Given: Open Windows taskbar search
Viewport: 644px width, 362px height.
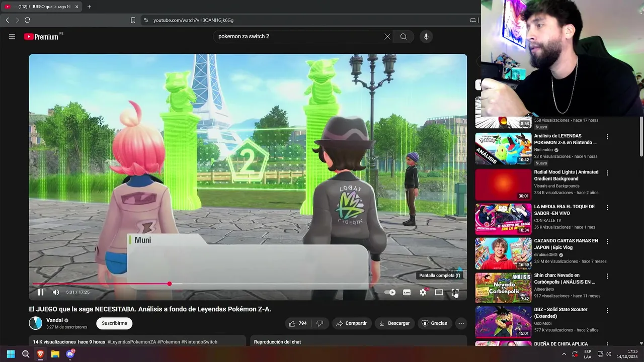Looking at the screenshot, I should (26, 354).
